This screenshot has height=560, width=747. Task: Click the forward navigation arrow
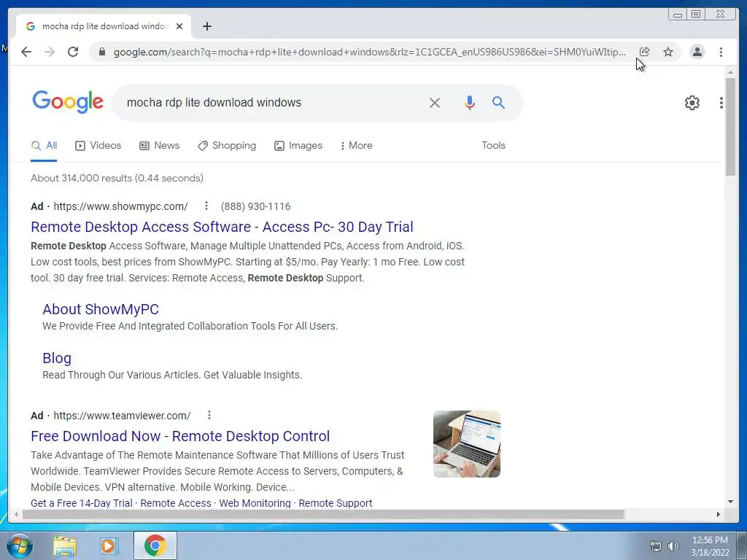click(x=50, y=52)
